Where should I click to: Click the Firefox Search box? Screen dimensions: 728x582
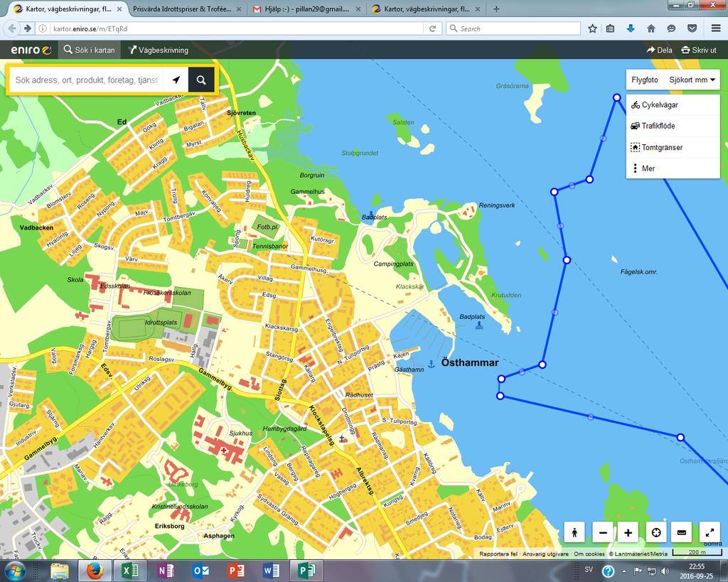[513, 28]
